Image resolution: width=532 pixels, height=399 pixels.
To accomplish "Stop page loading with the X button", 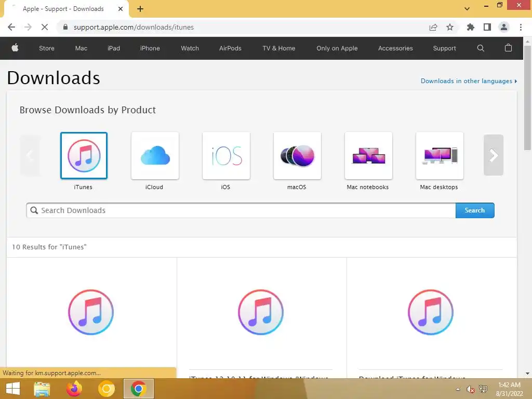I will 45,27.
